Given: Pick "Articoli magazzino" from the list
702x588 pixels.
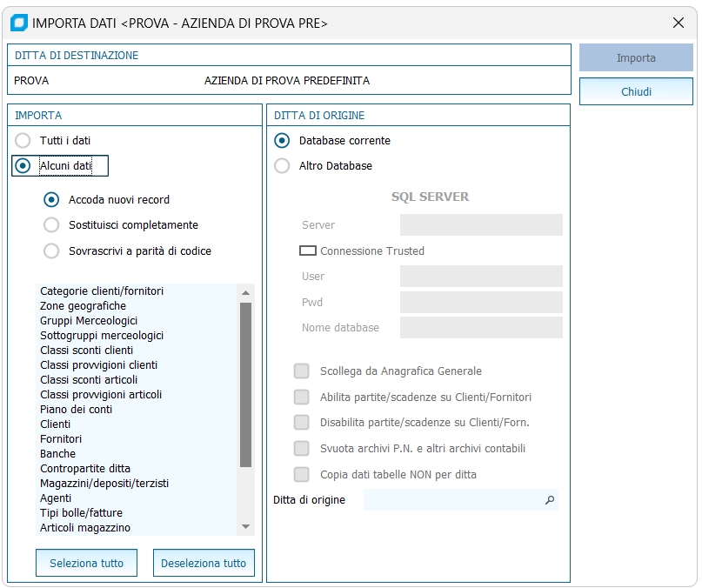Looking at the screenshot, I should pos(85,528).
